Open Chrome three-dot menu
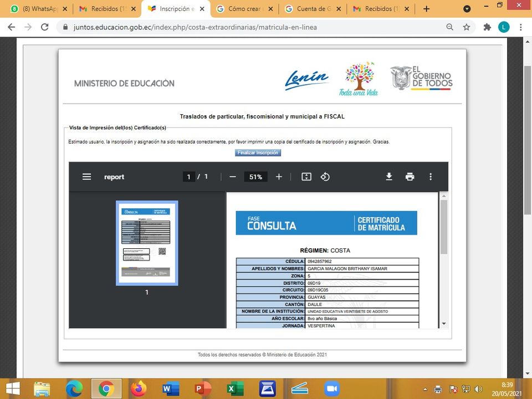This screenshot has width=532, height=399. click(x=521, y=27)
